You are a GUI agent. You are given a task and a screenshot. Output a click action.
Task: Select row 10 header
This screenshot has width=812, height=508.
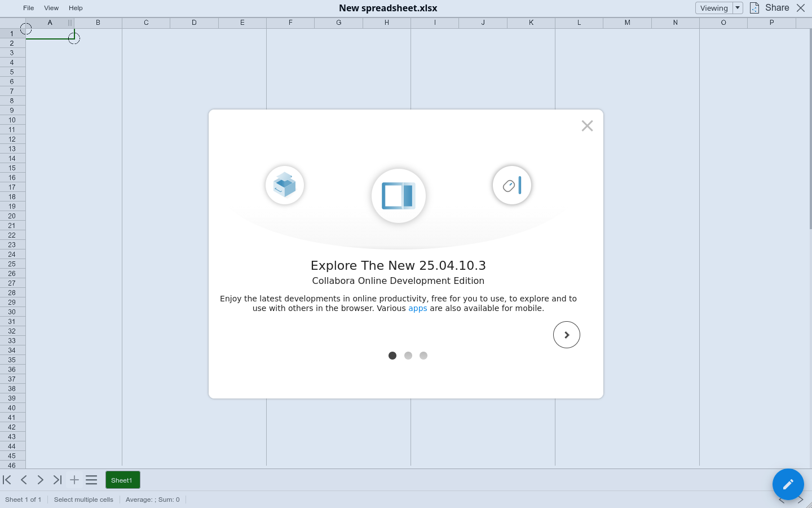click(x=12, y=120)
